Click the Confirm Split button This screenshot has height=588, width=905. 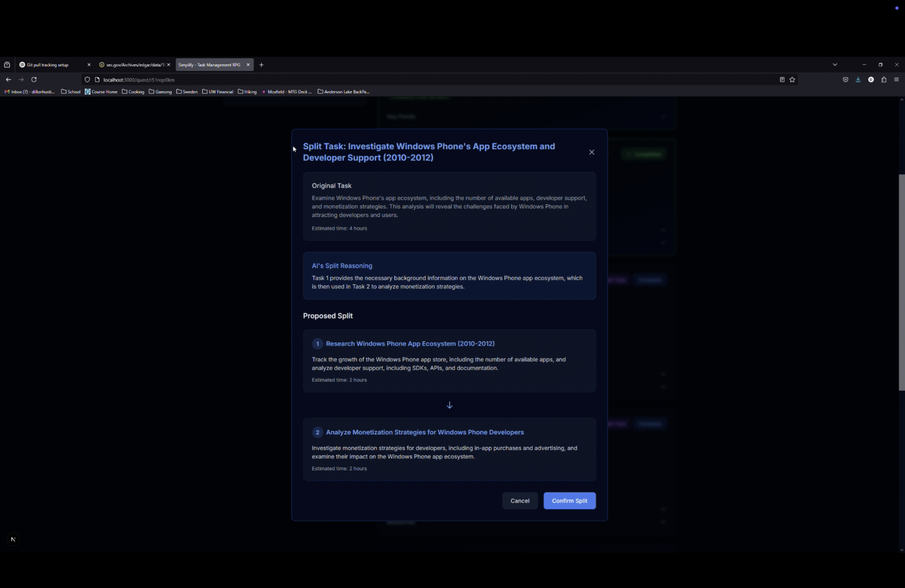[569, 500]
